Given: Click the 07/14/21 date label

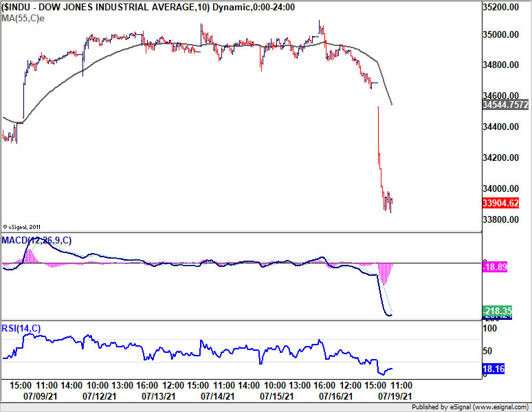Looking at the screenshot, I should pos(217,396).
